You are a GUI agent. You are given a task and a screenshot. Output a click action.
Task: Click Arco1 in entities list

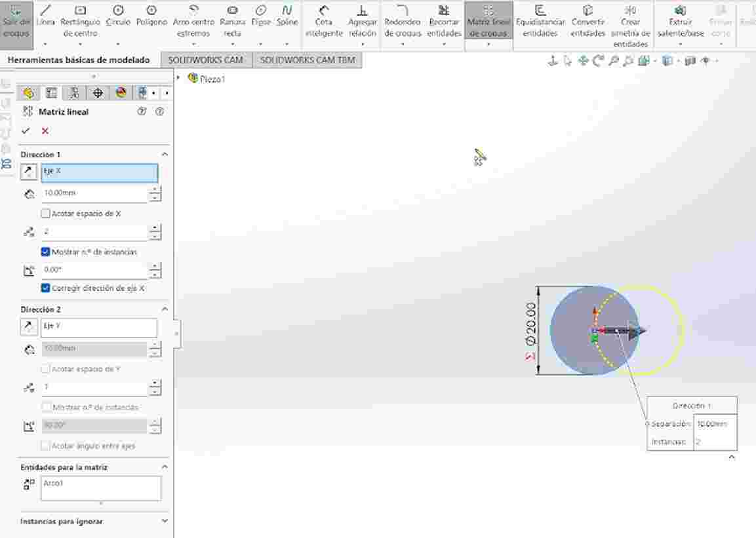(x=53, y=482)
